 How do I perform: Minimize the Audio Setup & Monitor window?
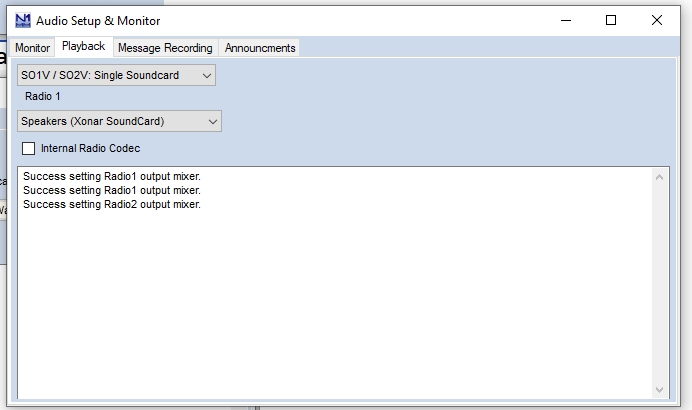click(564, 20)
